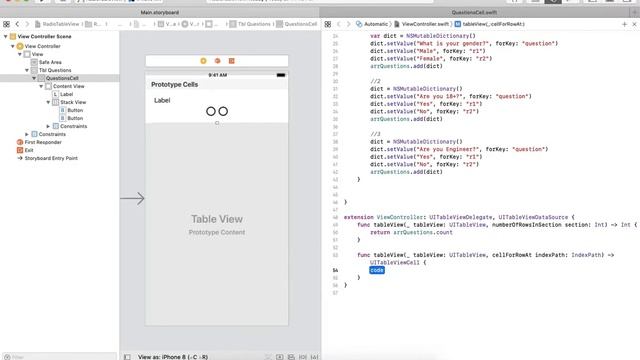The image size is (640, 360).
Task: Open the Resolve Auto Layout Issues icon
Action: (x=314, y=357)
